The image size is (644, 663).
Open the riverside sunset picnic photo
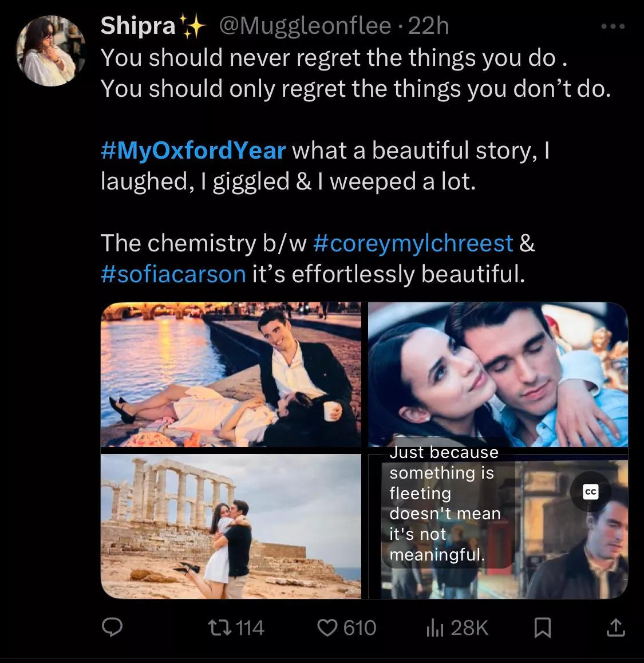click(x=231, y=374)
